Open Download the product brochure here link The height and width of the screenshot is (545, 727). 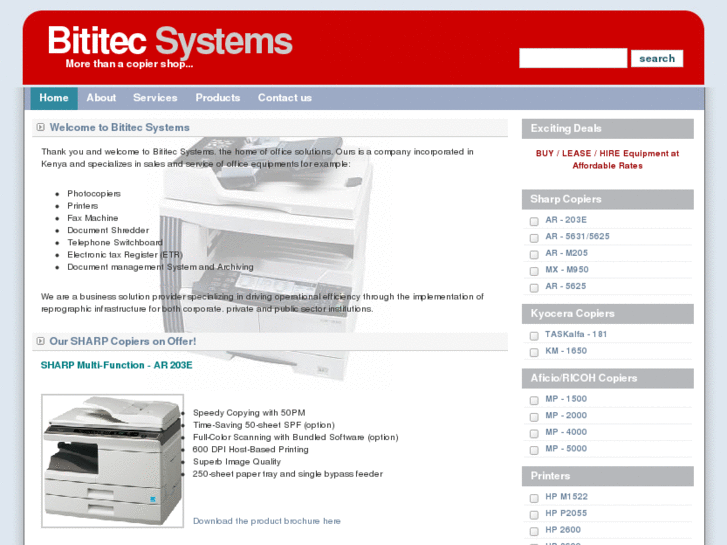tap(267, 521)
